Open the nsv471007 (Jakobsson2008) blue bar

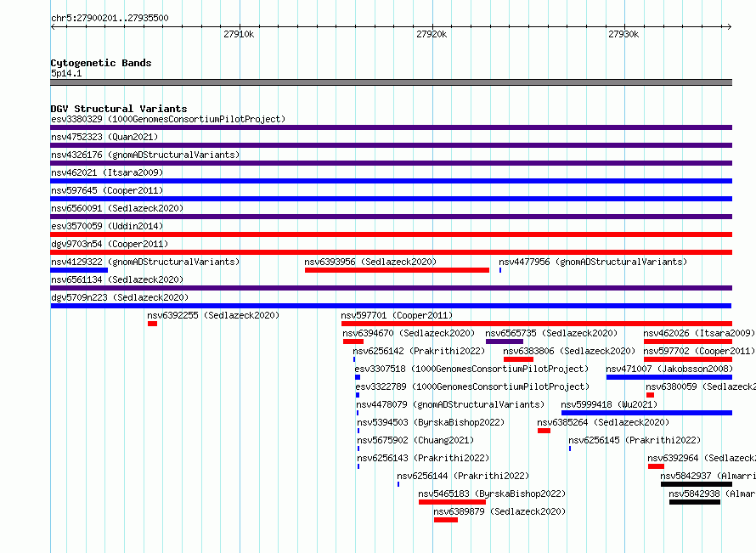(669, 377)
